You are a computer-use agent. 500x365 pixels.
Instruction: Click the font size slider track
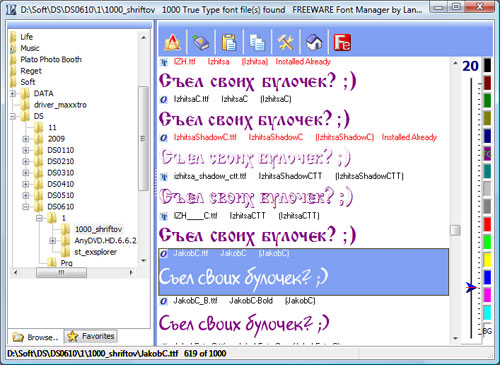click(471, 208)
